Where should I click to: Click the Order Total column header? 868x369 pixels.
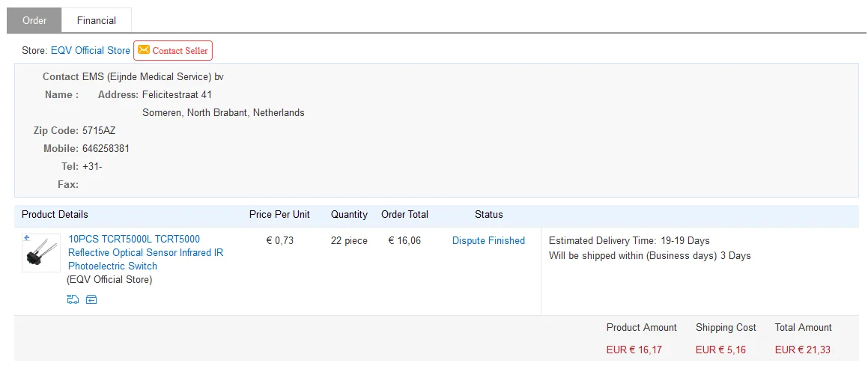[x=404, y=214]
